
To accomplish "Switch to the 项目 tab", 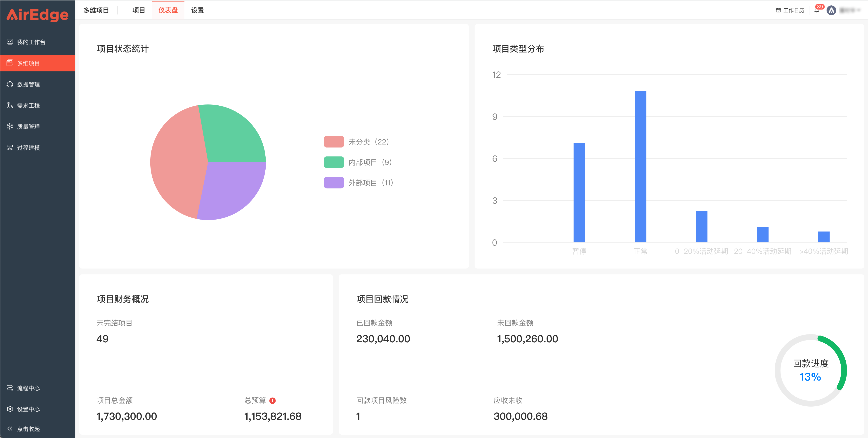I will [139, 10].
